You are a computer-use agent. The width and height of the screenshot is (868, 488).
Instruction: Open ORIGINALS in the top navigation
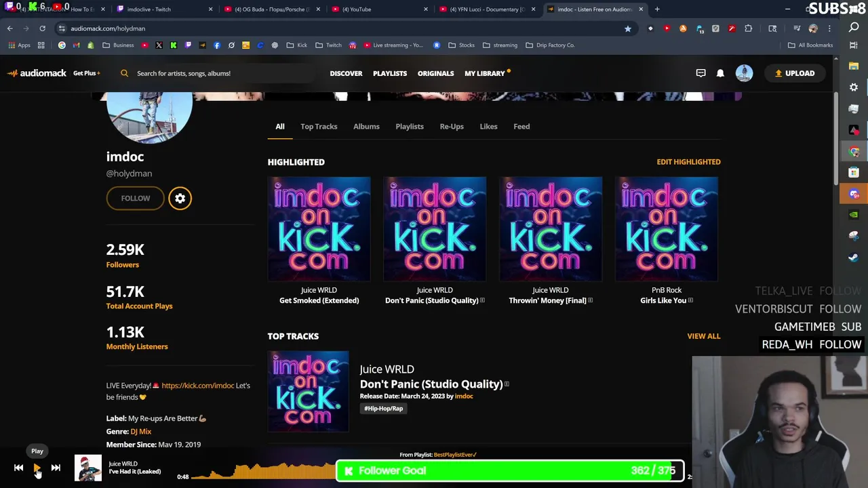(x=435, y=73)
